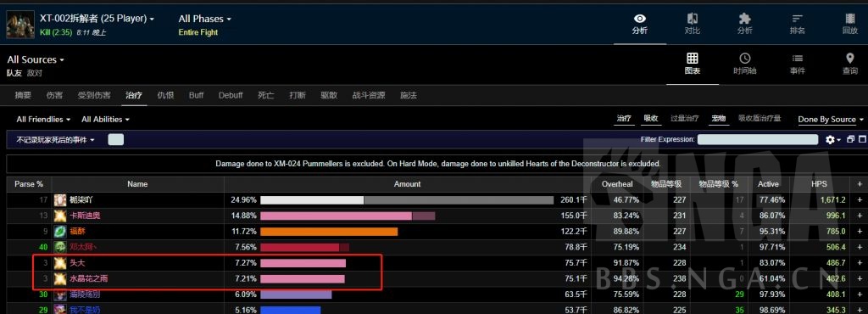The image size is (868, 314).
Task: Switch to the 查询 query view
Action: click(x=849, y=64)
